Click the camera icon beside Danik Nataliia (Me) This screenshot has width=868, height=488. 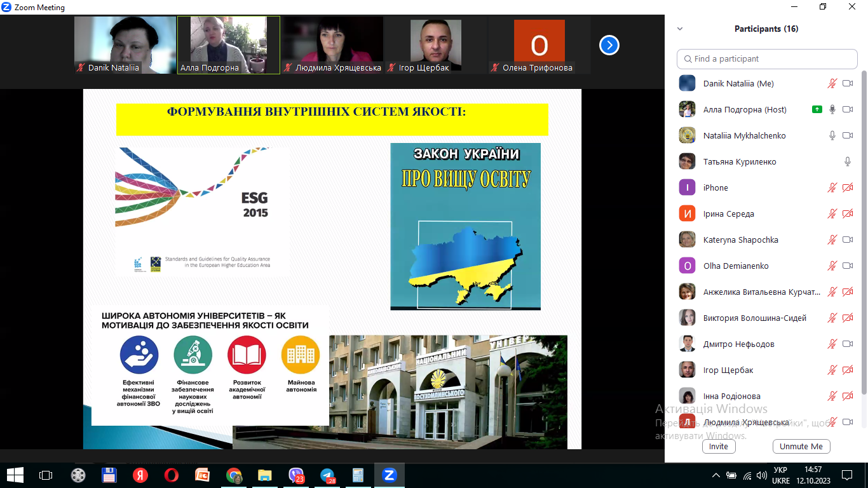(x=847, y=83)
